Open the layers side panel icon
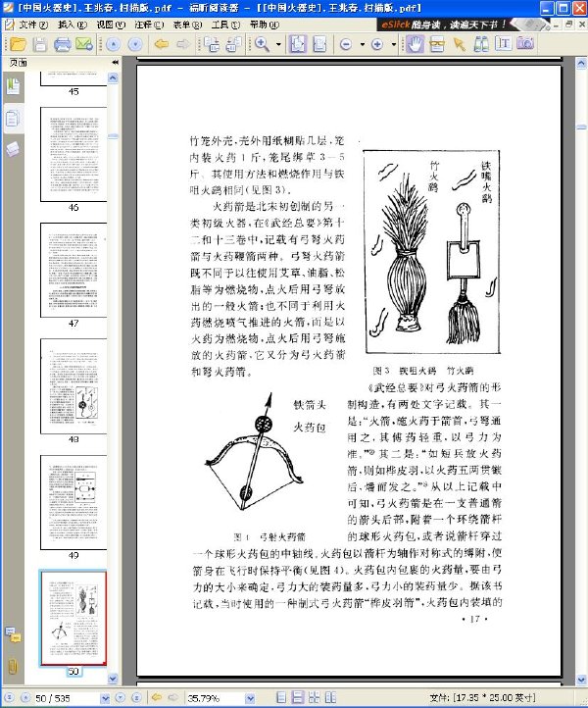 point(13,148)
